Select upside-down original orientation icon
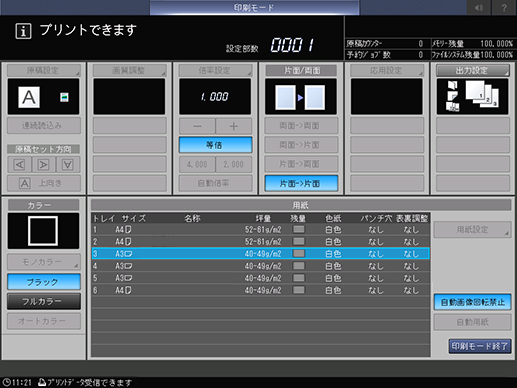Screen dimensions: 517x388 (68, 165)
